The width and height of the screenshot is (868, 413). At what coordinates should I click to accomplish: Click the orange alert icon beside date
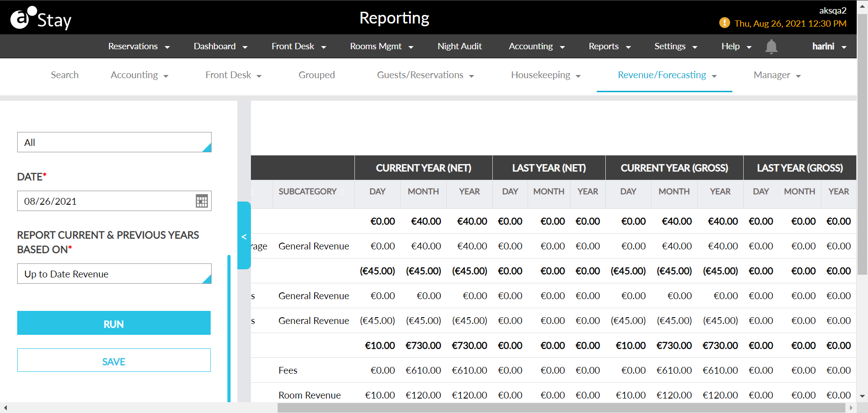[x=724, y=23]
